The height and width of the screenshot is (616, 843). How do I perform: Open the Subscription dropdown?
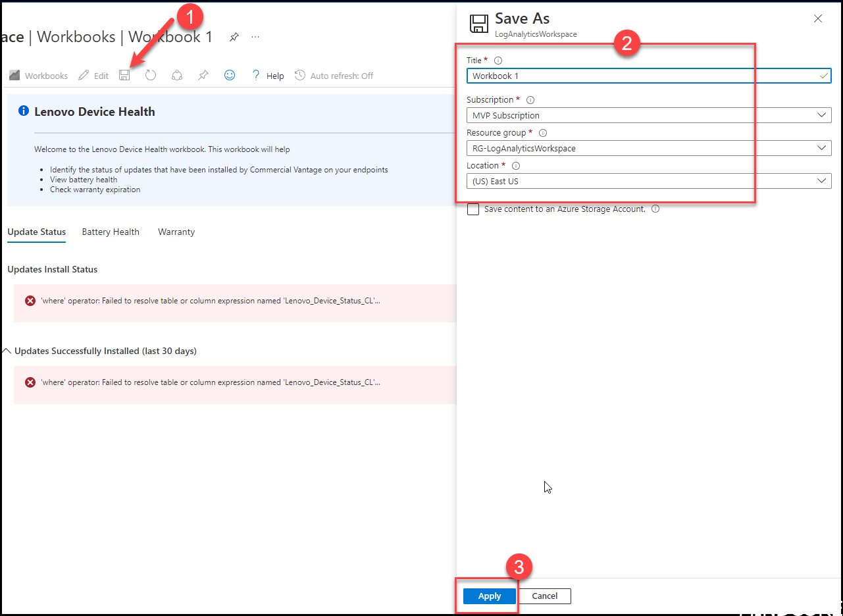click(822, 115)
